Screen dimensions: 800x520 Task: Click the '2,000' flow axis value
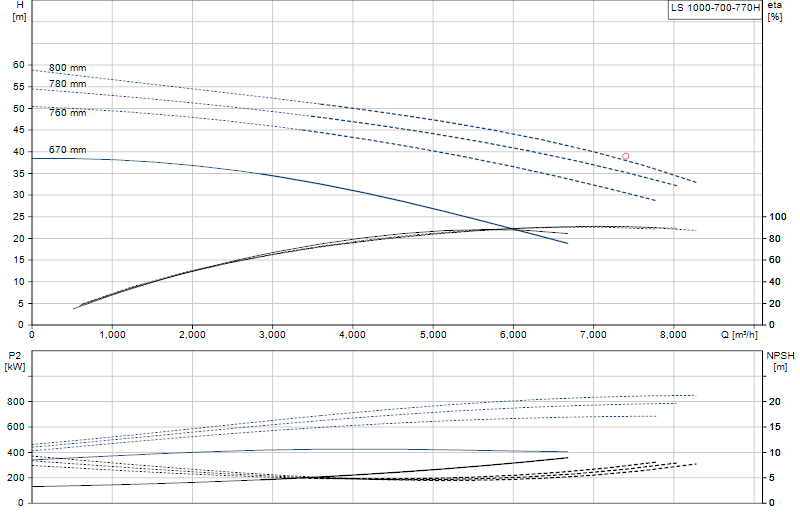click(x=192, y=335)
